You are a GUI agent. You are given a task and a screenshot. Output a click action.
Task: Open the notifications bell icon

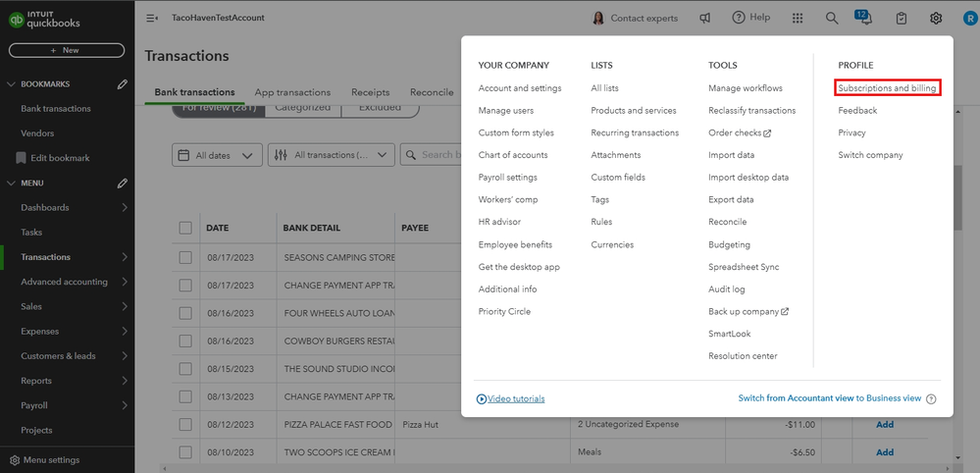[x=865, y=18]
